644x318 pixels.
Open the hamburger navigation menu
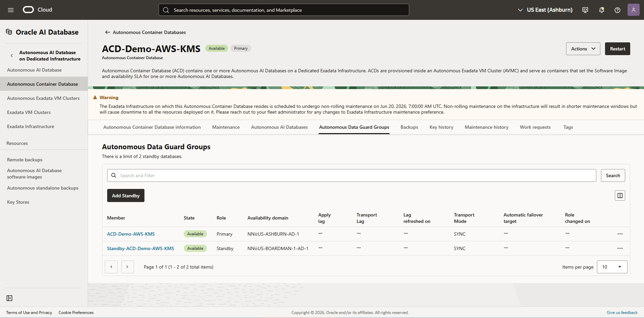pyautogui.click(x=11, y=10)
